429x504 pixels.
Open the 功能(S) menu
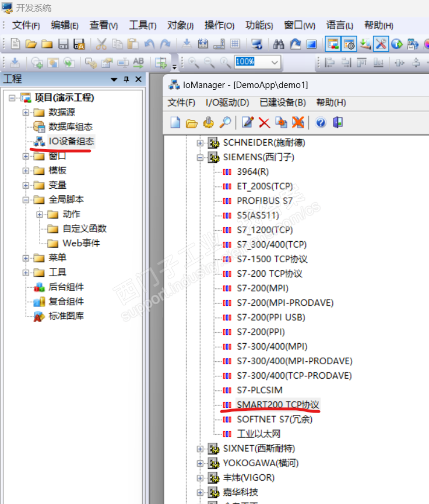pyautogui.click(x=259, y=26)
